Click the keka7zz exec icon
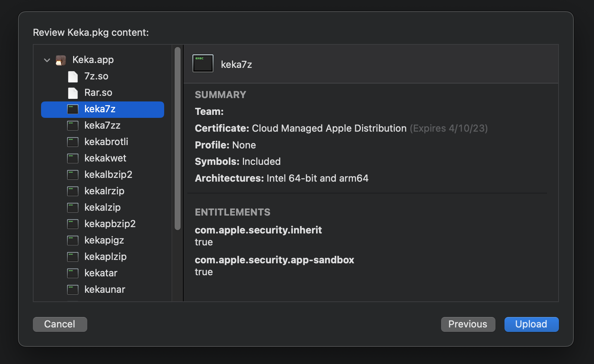Image resolution: width=594 pixels, height=364 pixels. click(x=73, y=126)
